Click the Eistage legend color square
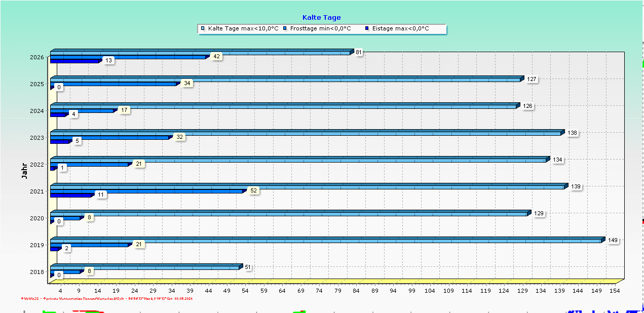 (x=367, y=29)
